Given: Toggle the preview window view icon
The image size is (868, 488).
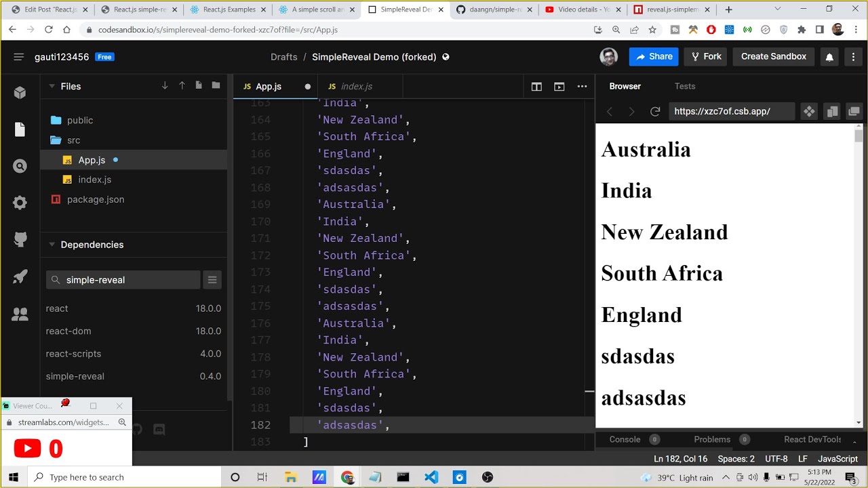Looking at the screenshot, I should (559, 86).
